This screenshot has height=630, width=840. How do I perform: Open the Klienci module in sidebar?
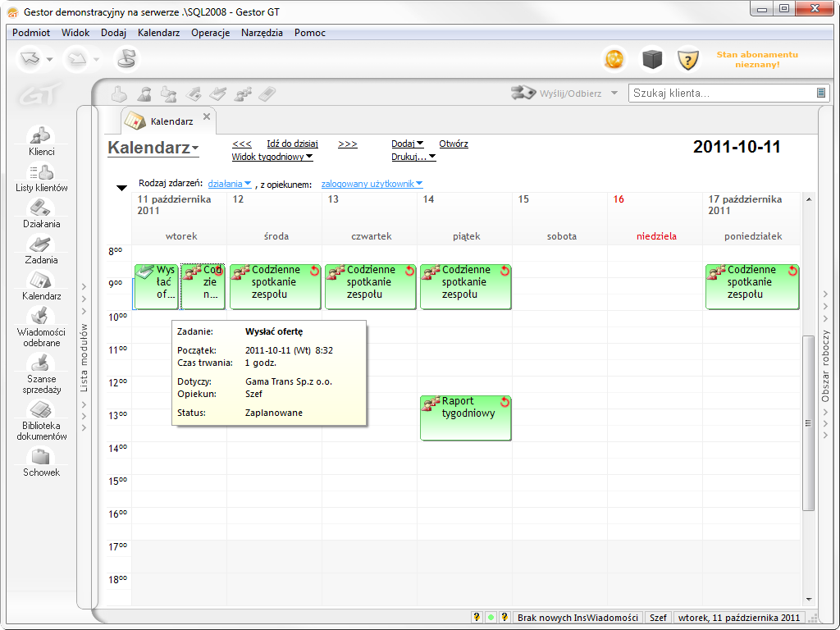(x=41, y=140)
